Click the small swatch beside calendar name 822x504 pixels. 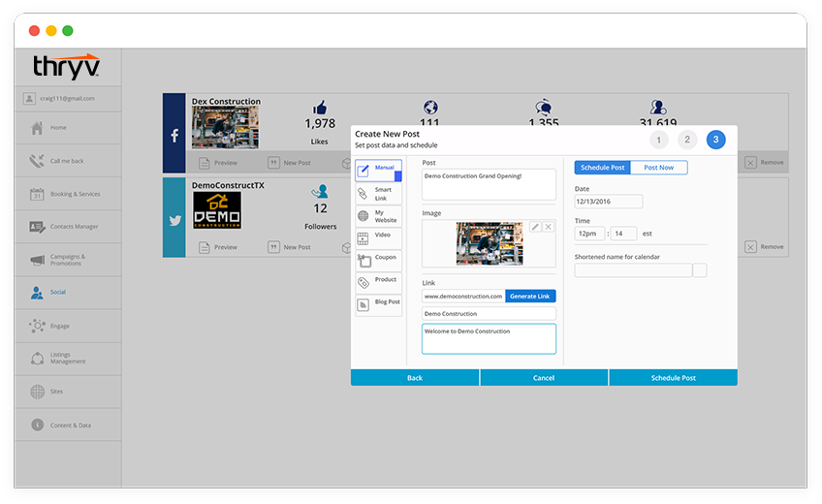700,270
